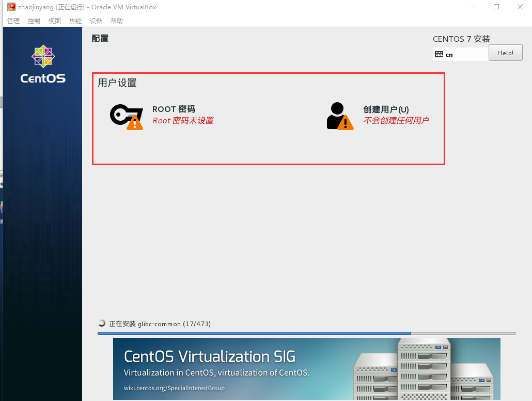This screenshot has width=532, height=401.
Task: Open ROOT password key icon
Action: click(x=126, y=117)
